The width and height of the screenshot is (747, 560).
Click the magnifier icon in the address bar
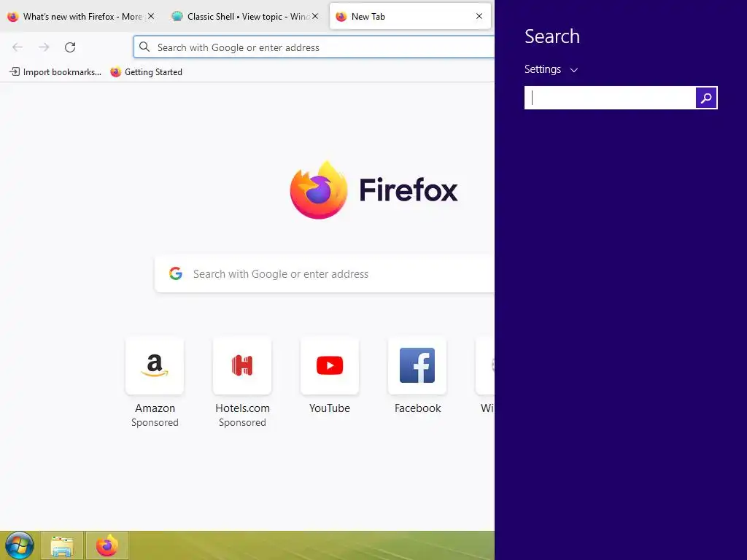(x=144, y=47)
